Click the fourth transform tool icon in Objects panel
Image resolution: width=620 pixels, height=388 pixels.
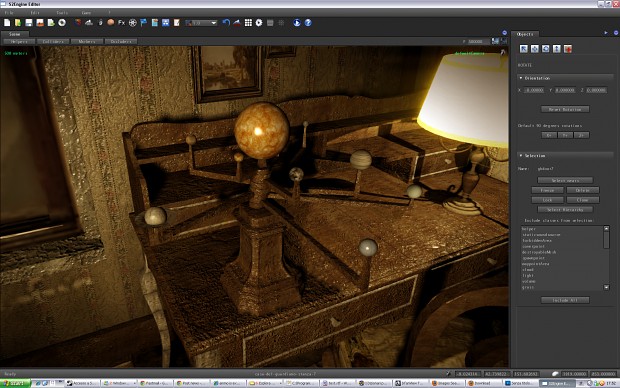(557, 49)
